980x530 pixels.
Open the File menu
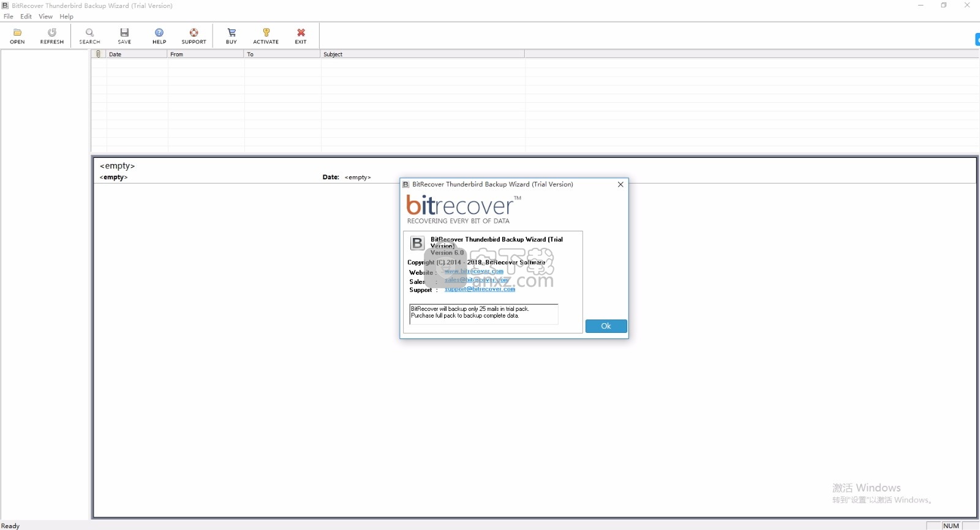[x=9, y=17]
